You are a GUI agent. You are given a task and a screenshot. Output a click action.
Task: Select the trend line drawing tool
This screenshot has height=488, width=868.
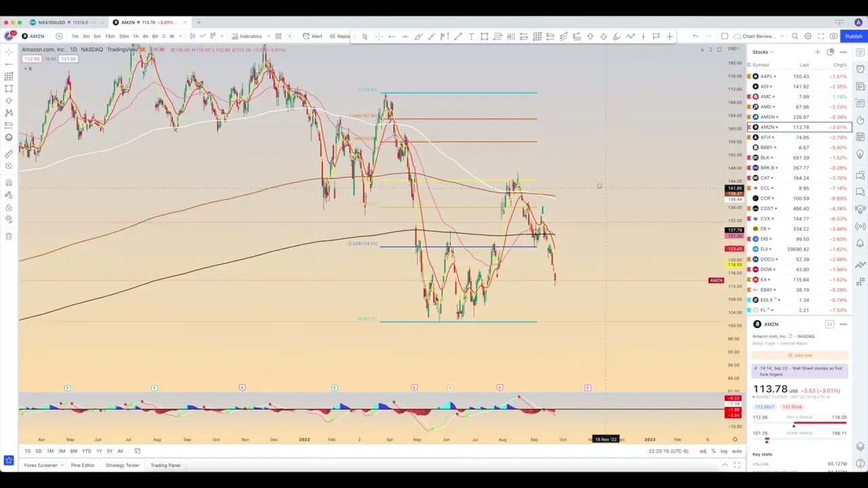(x=458, y=37)
